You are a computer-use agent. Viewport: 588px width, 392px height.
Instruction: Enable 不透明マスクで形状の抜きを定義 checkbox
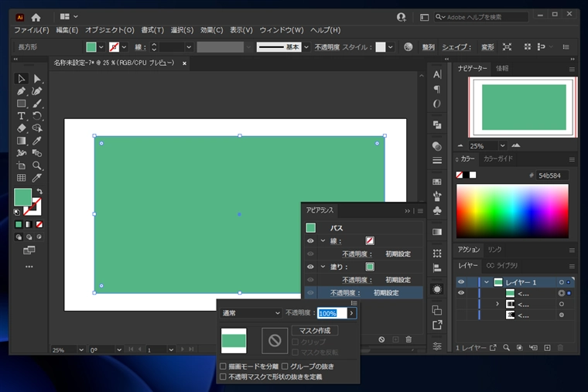click(223, 377)
